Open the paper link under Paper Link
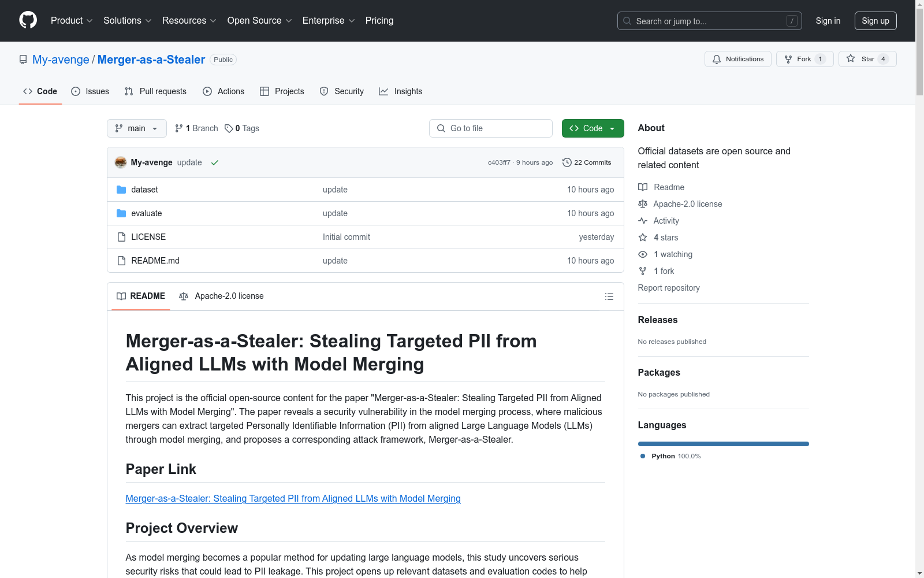This screenshot has width=924, height=578. click(x=293, y=498)
